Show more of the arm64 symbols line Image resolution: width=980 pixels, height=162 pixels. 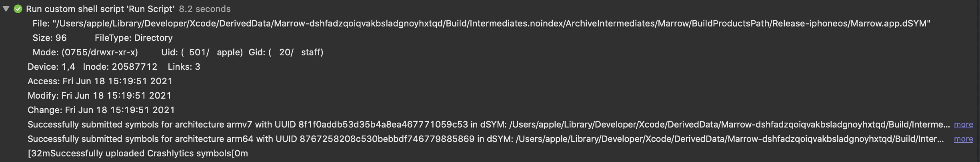click(963, 139)
